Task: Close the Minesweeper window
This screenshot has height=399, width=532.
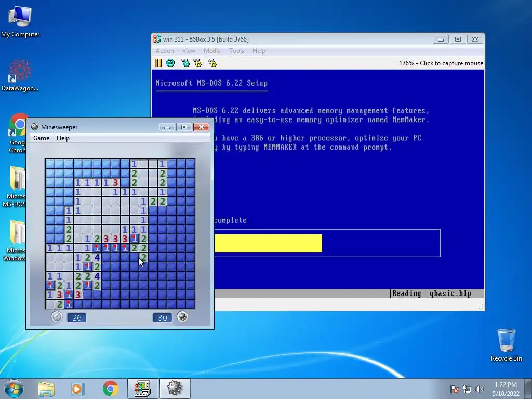Action: pos(201,127)
